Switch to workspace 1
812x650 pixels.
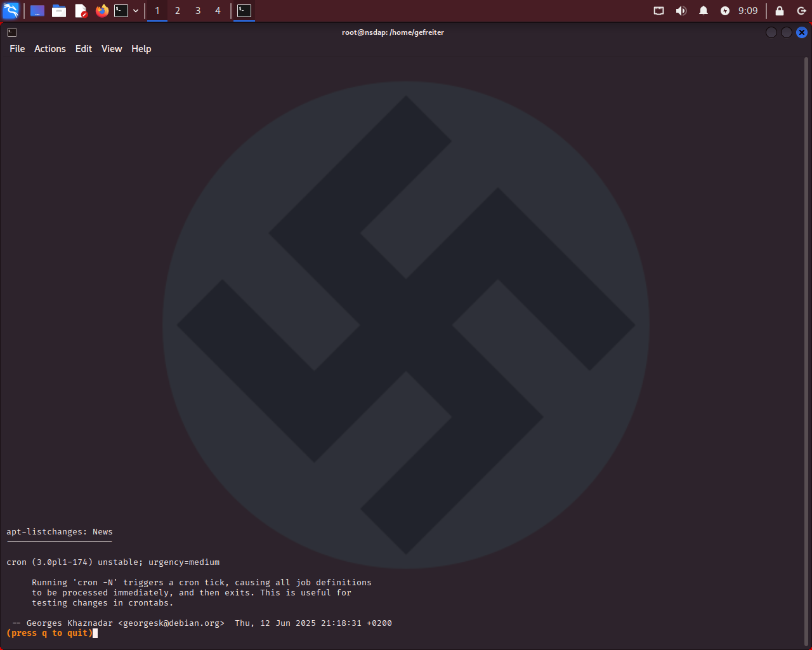(x=157, y=11)
